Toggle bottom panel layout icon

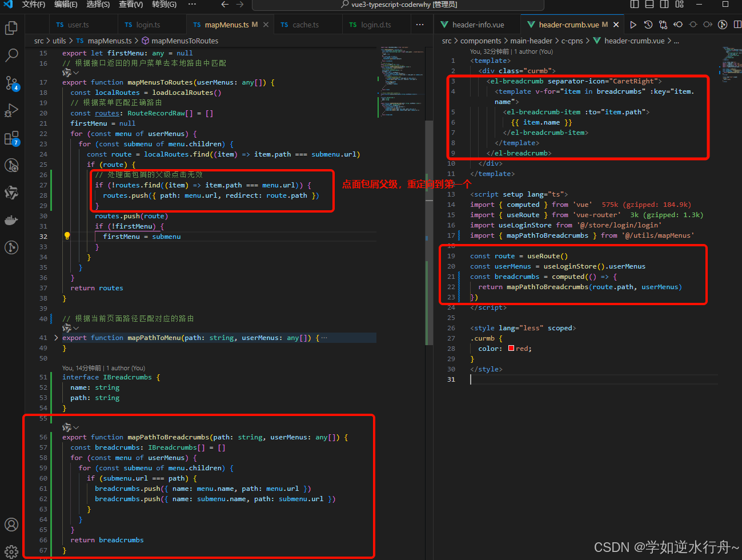coord(649,4)
